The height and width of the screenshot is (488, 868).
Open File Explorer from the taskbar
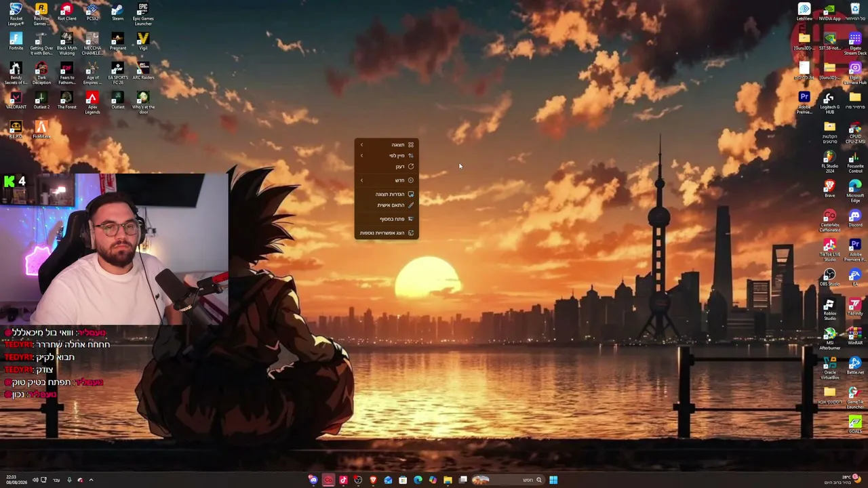448,481
